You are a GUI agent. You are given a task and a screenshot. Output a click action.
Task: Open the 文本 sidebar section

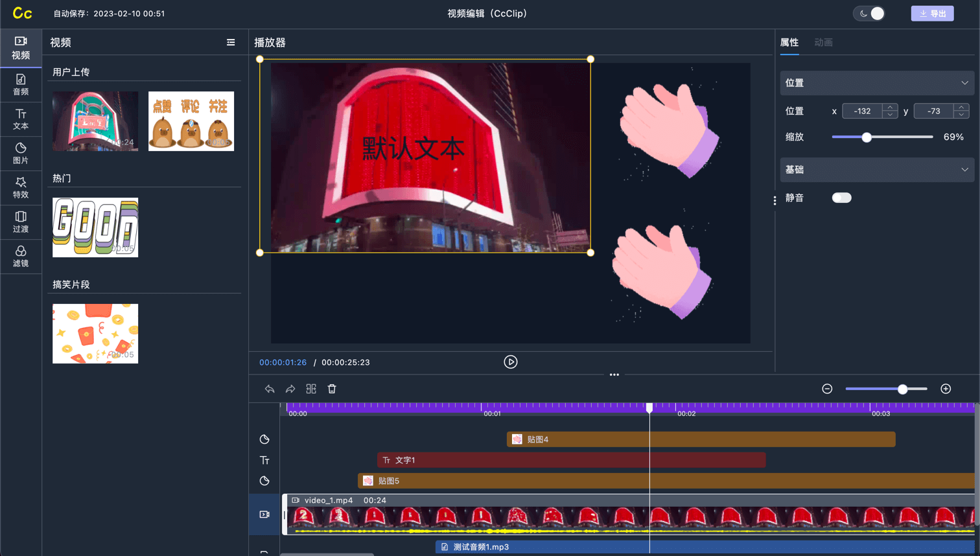point(21,119)
